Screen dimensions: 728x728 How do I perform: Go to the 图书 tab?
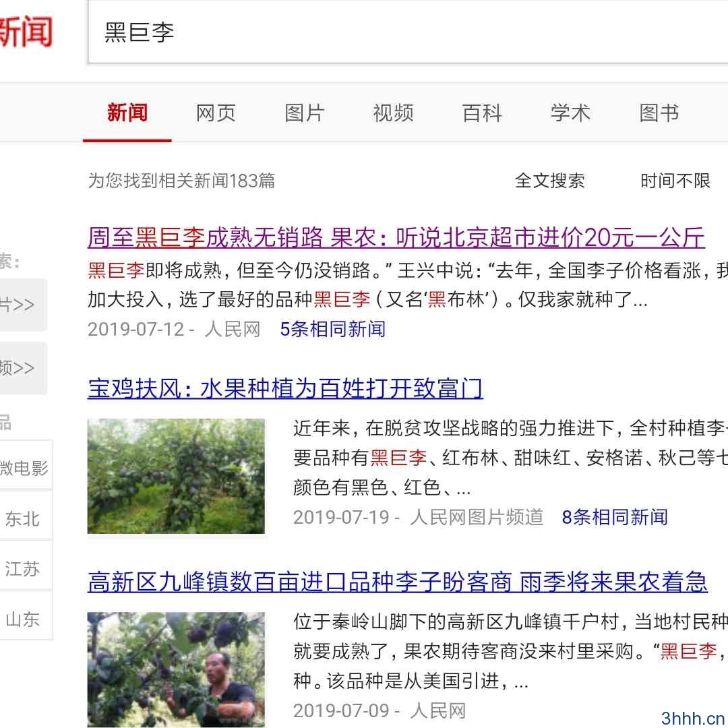pyautogui.click(x=659, y=113)
